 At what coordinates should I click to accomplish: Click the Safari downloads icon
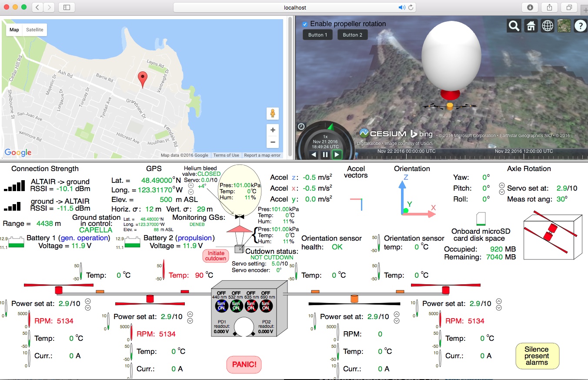coord(530,7)
